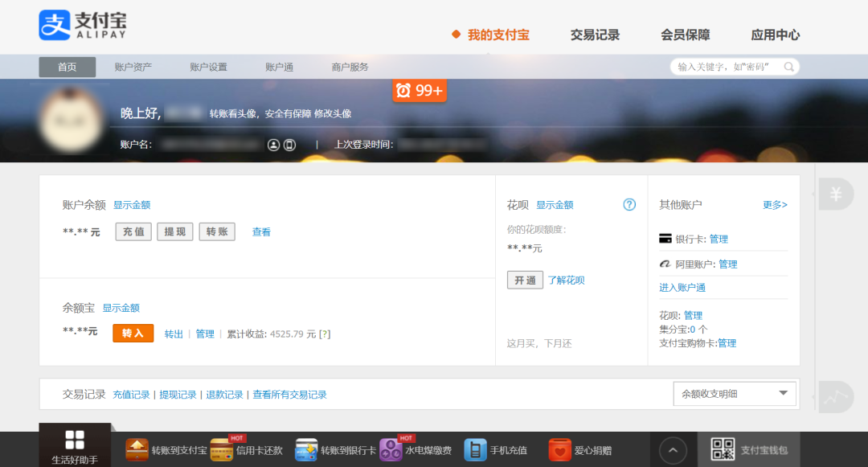Switch to 交易记录 top menu

click(595, 35)
